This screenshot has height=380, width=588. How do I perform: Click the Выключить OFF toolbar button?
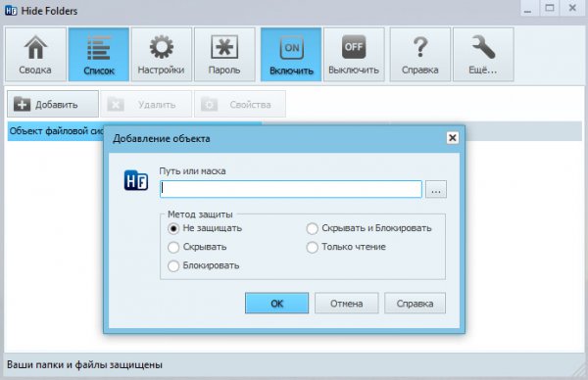[354, 54]
